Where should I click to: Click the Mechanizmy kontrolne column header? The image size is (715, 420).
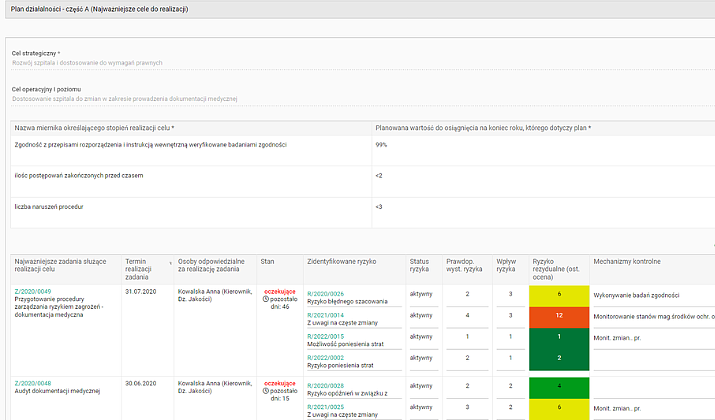tap(628, 260)
